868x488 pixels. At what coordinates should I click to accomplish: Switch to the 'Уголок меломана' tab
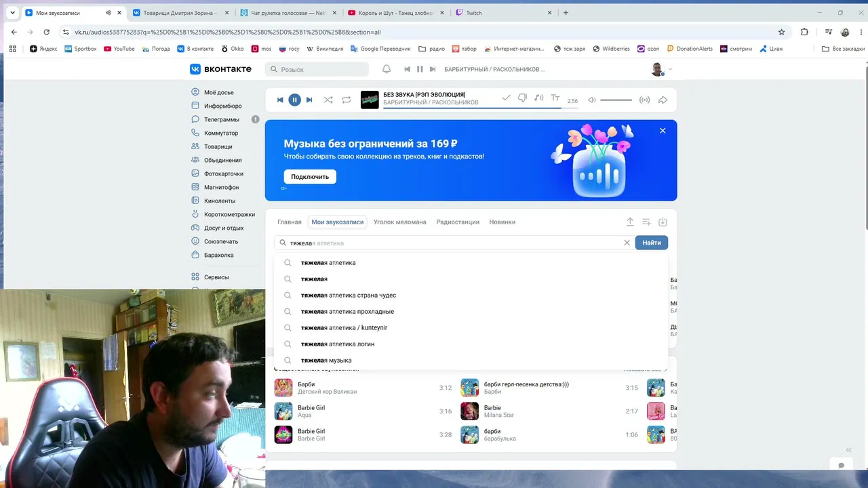click(400, 222)
